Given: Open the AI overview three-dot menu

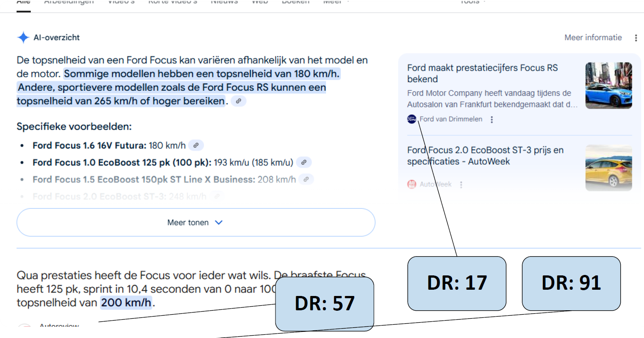Looking at the screenshot, I should pos(636,38).
